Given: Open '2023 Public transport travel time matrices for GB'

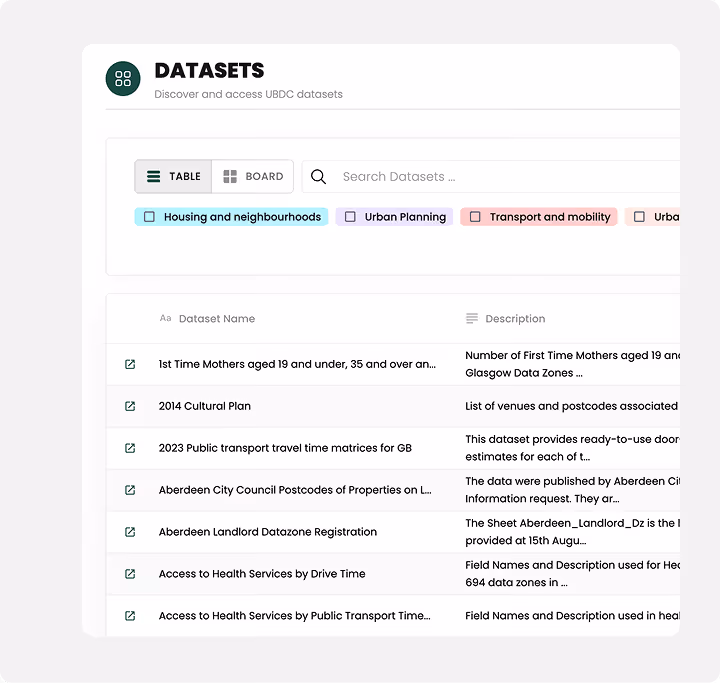Looking at the screenshot, I should point(285,448).
